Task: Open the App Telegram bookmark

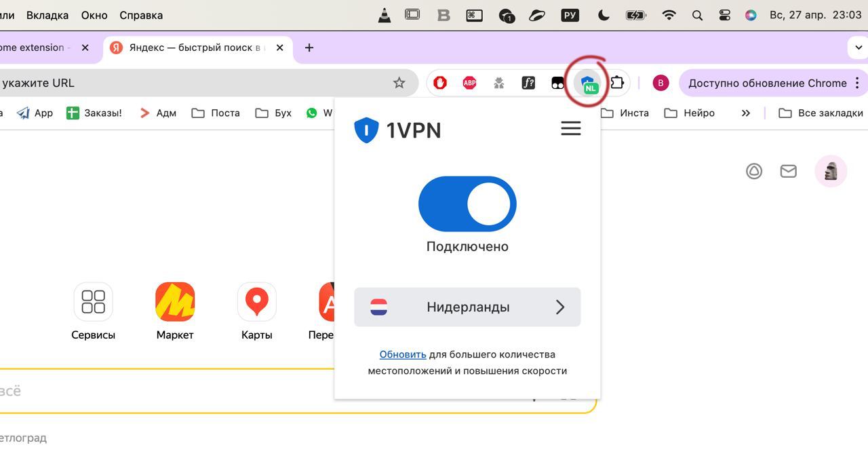Action: pyautogui.click(x=35, y=113)
